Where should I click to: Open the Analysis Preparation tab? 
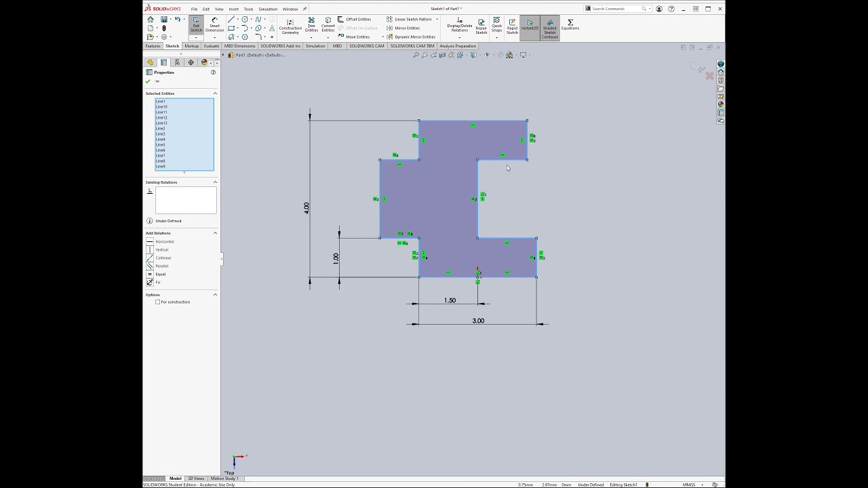[x=458, y=46]
